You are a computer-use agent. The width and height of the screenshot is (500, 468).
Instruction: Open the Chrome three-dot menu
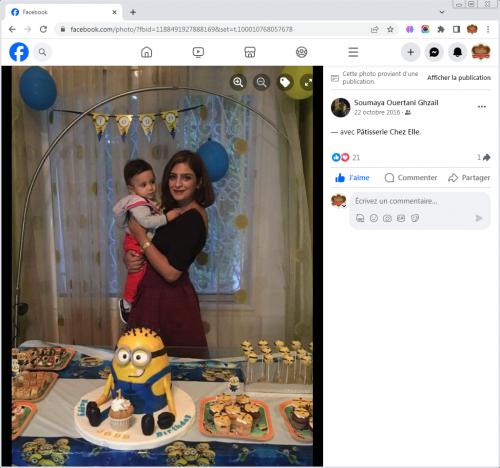(488, 29)
